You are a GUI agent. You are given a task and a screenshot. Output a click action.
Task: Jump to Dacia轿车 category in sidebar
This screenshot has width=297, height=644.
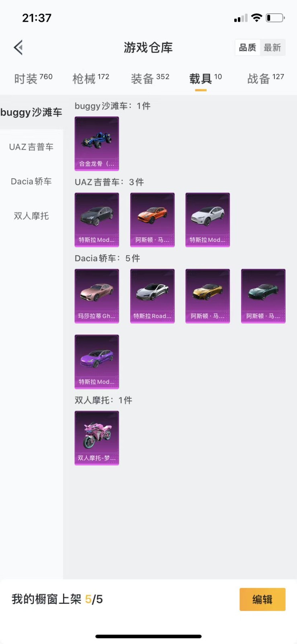click(x=31, y=182)
